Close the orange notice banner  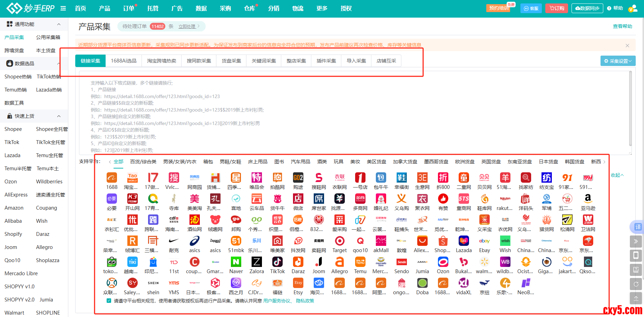[627, 46]
